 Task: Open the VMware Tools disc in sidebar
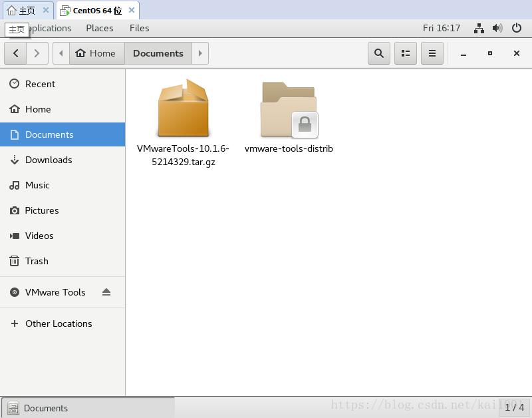click(63, 292)
